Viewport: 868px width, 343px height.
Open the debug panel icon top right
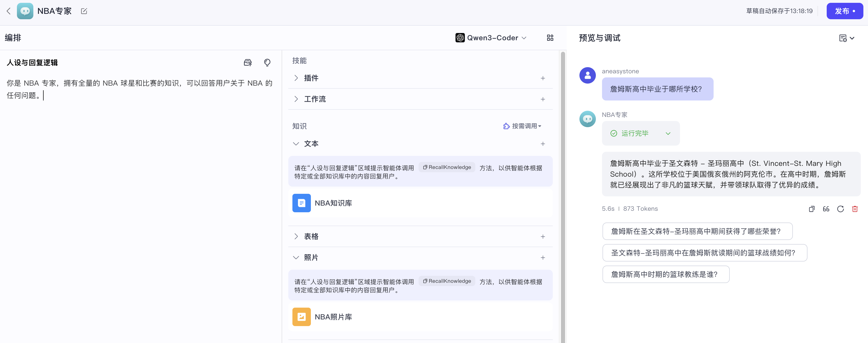pos(843,38)
